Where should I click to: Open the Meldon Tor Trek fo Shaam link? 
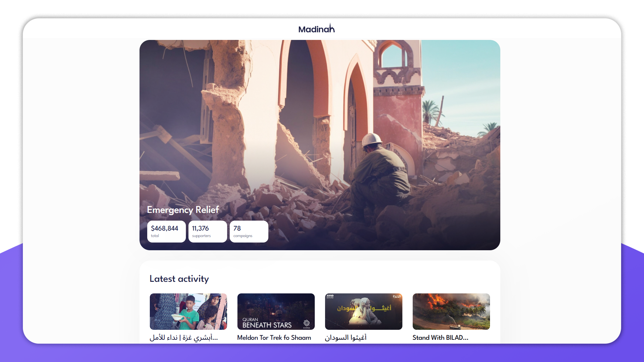coord(274,338)
